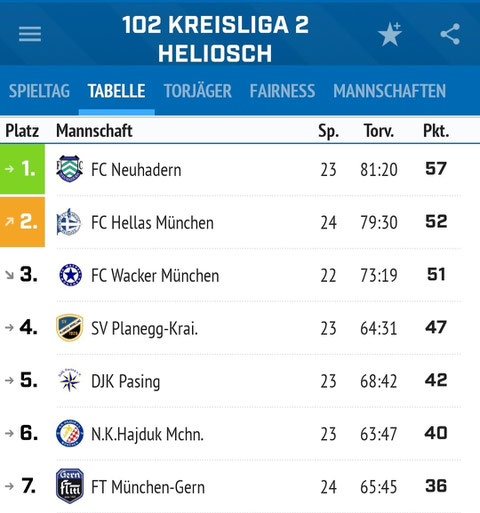Viewport: 480px width, 513px height.
Task: Add league to favorites with star icon
Action: [x=390, y=34]
